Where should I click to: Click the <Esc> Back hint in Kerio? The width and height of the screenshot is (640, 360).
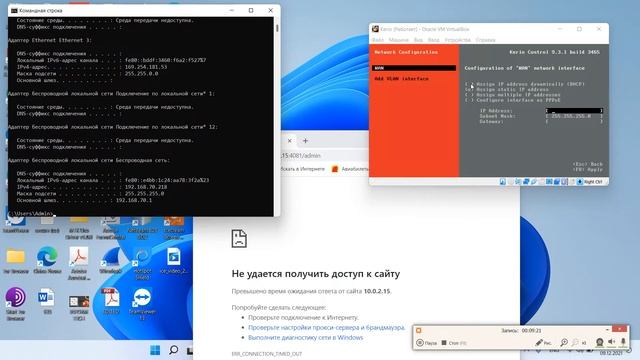coord(587,164)
